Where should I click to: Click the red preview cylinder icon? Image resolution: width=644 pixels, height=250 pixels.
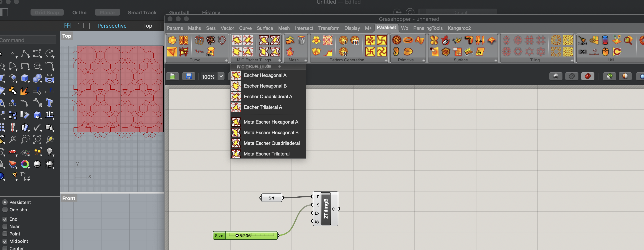[x=588, y=76]
